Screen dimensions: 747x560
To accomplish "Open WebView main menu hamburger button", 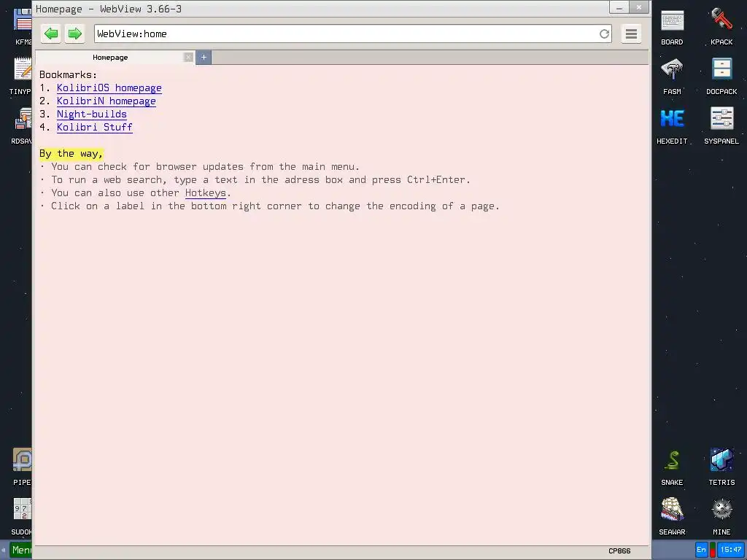I will (x=631, y=34).
